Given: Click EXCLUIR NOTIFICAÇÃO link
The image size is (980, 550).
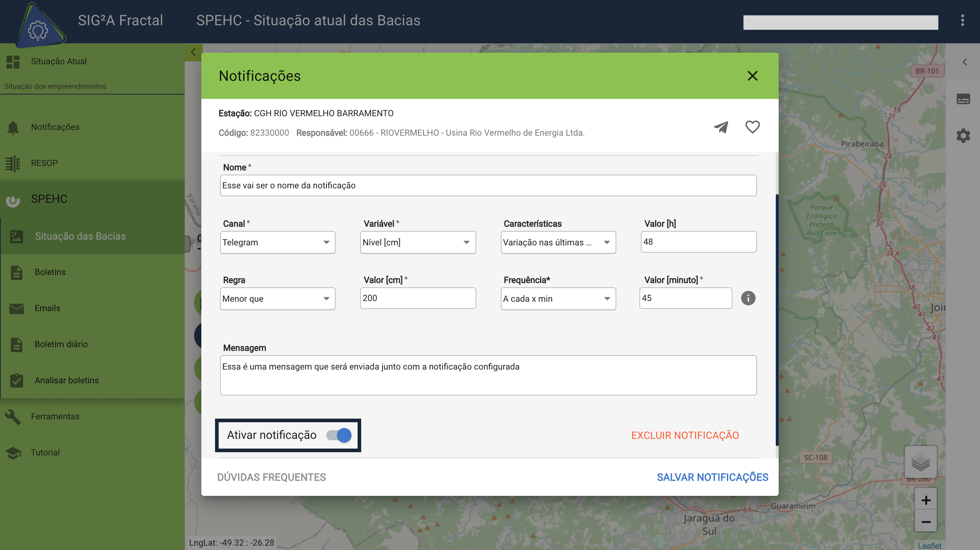Looking at the screenshot, I should coord(685,436).
